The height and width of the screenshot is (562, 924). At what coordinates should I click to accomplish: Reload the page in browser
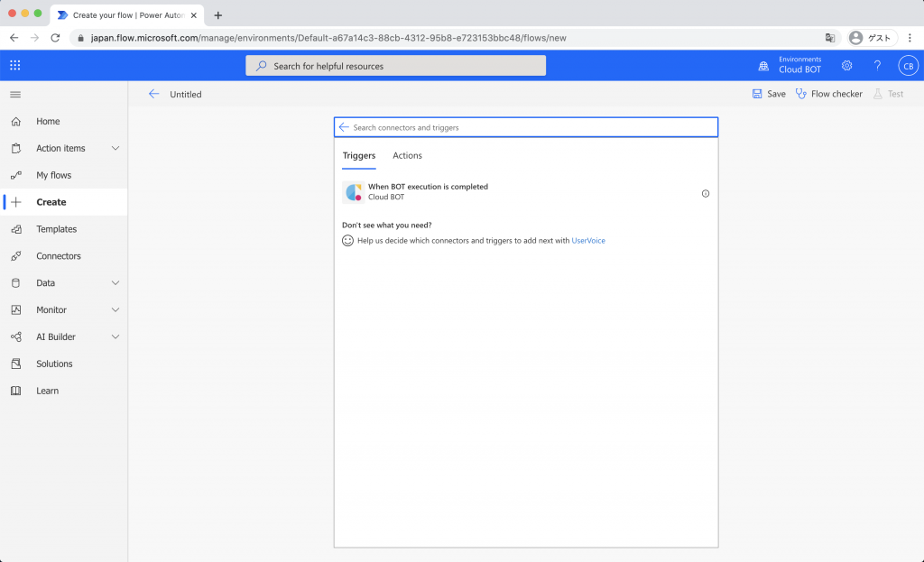coord(55,38)
